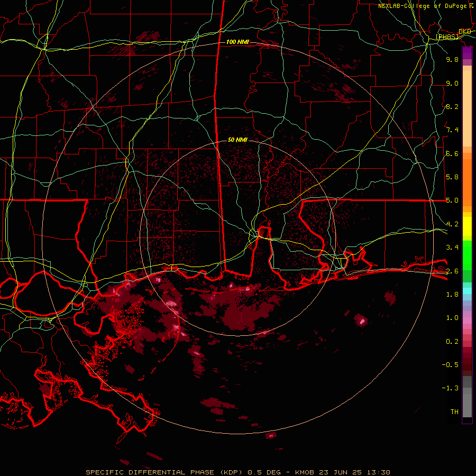This screenshot has width=476, height=476.
Task: Select the "9.0" scale value
Action: 452,83
